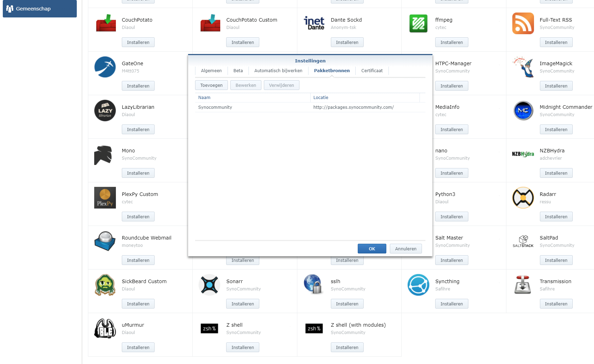Click the PlexPy Custom icon
594x364 pixels.
click(x=105, y=198)
